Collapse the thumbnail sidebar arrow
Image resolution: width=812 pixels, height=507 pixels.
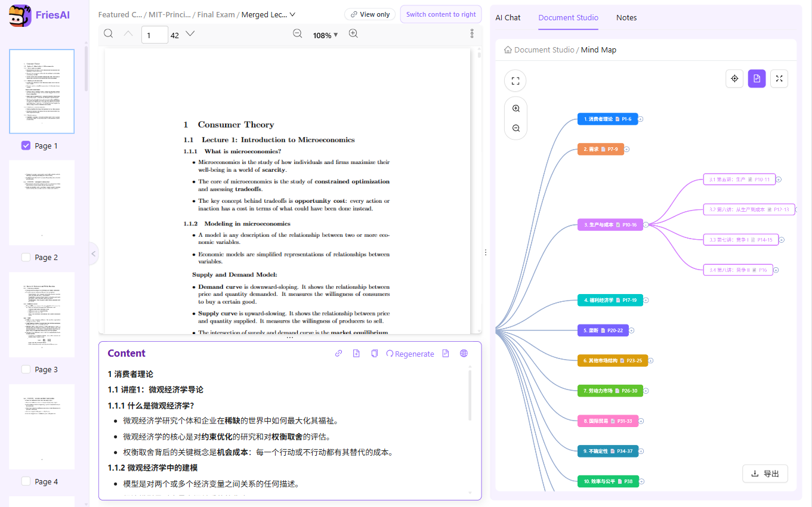[x=93, y=253]
